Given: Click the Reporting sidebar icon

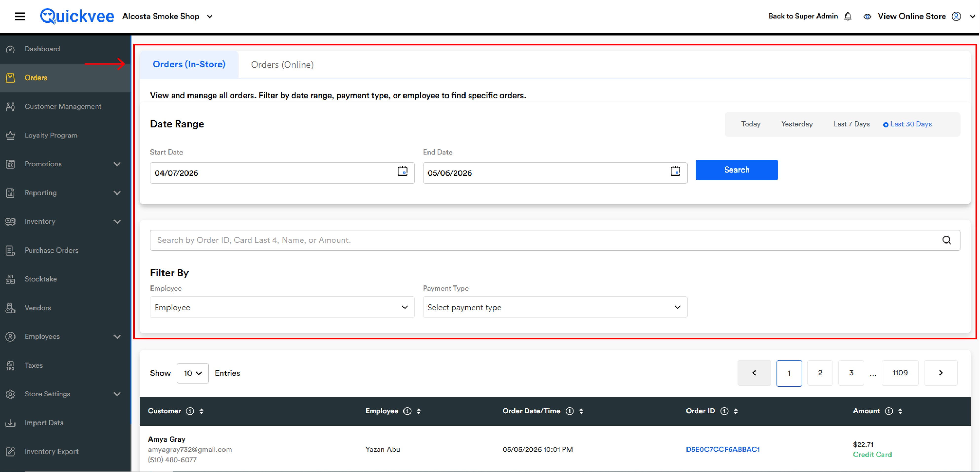Looking at the screenshot, I should (10, 193).
